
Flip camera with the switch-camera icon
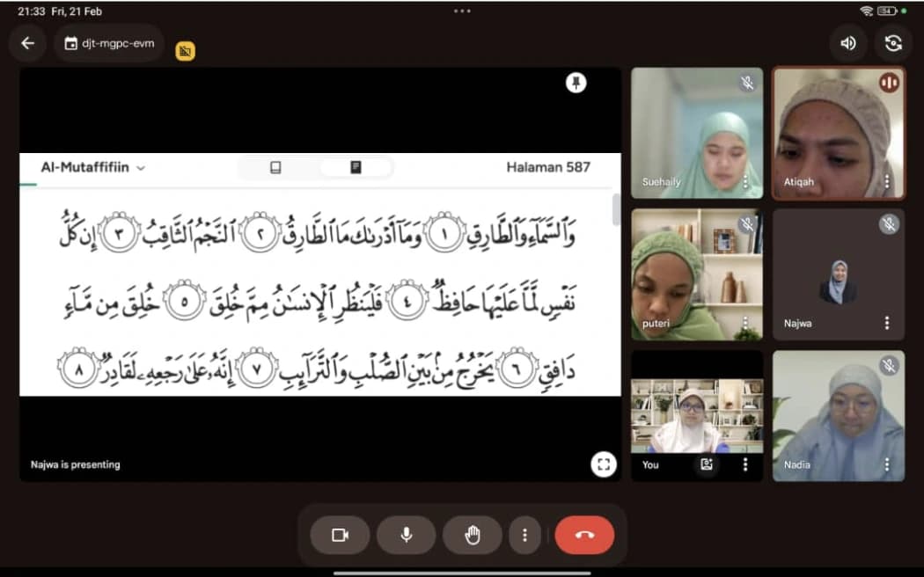click(893, 43)
